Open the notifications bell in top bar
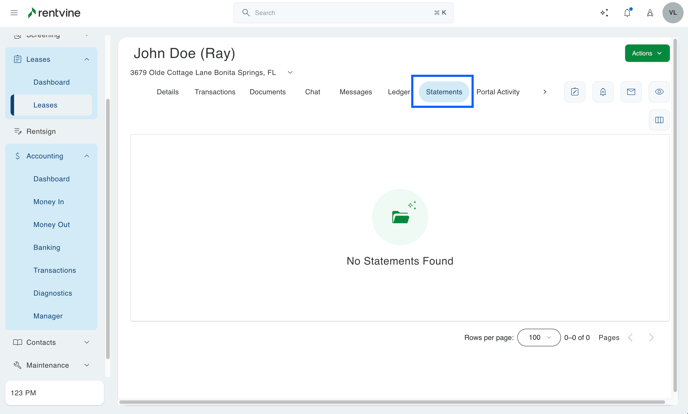This screenshot has height=414, width=688. 627,13
